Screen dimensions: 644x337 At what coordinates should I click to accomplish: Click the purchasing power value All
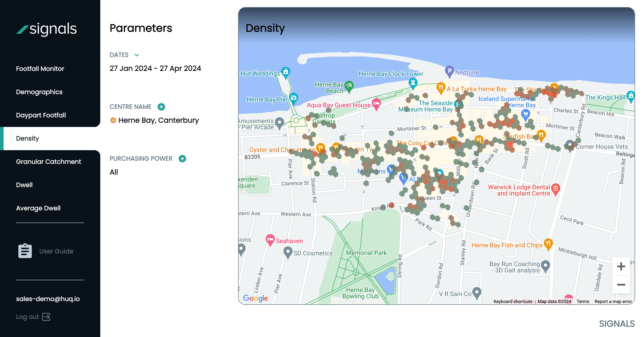point(114,172)
